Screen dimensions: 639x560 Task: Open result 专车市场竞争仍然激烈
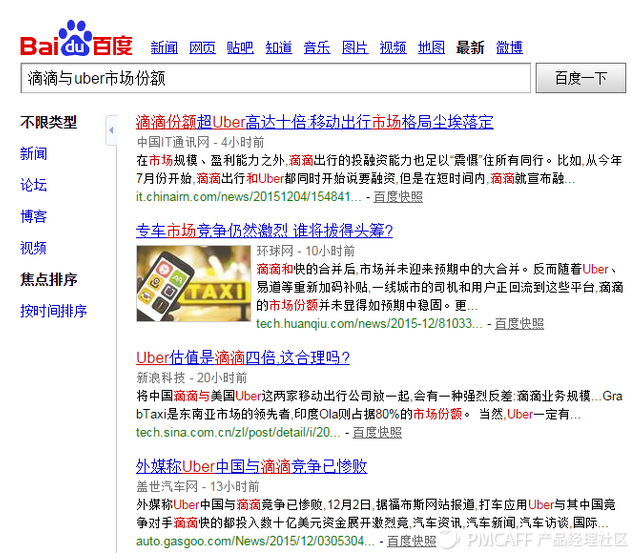click(x=264, y=231)
